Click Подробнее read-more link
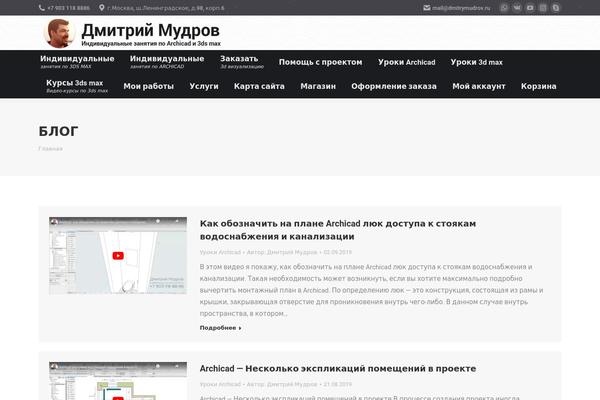Screen dimensions: 600x400 218,328
